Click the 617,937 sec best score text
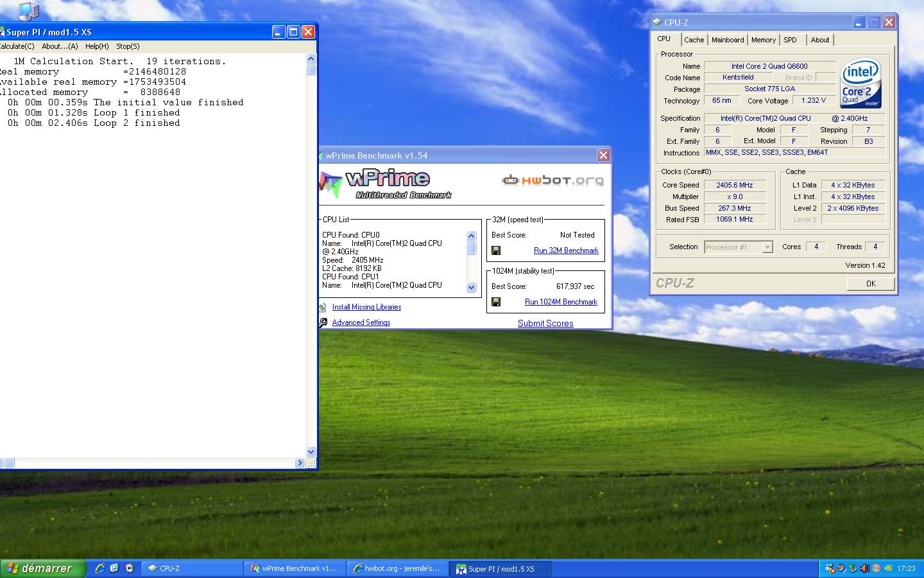Viewport: 924px width, 578px height. pyautogui.click(x=575, y=286)
